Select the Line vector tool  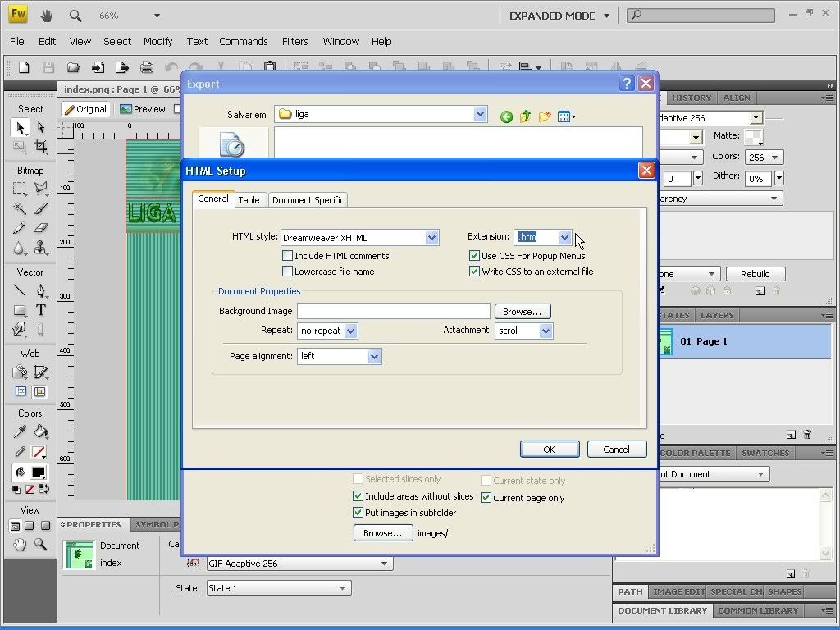[20, 290]
